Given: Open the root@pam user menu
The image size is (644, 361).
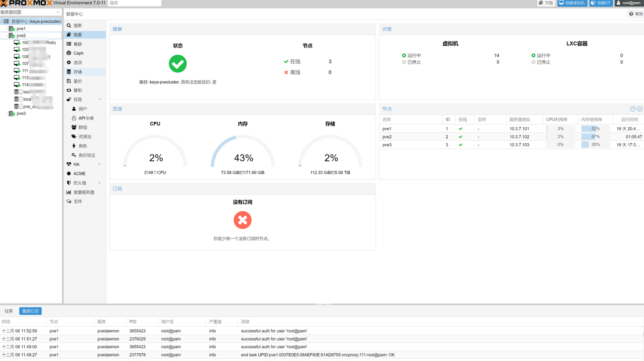Looking at the screenshot, I should (x=629, y=3).
